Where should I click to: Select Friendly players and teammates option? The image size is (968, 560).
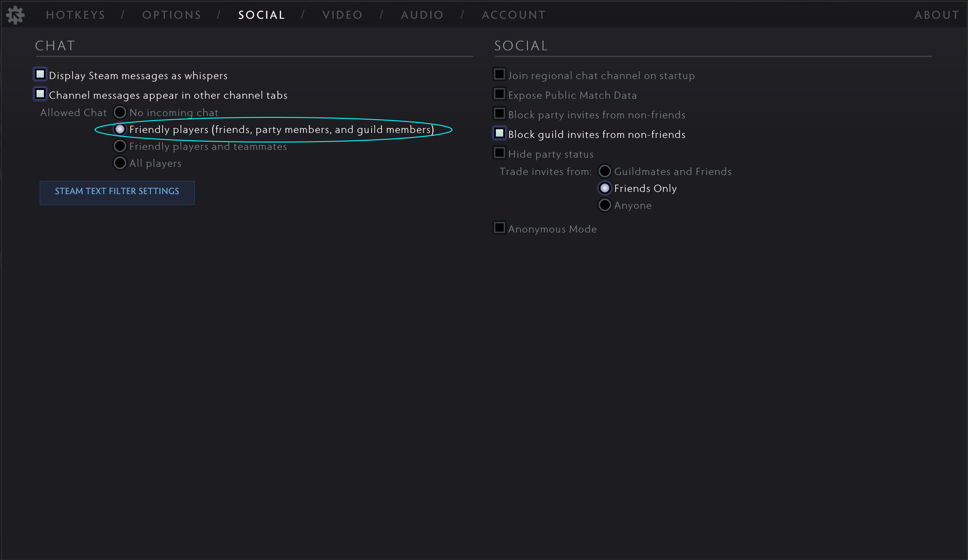click(120, 146)
